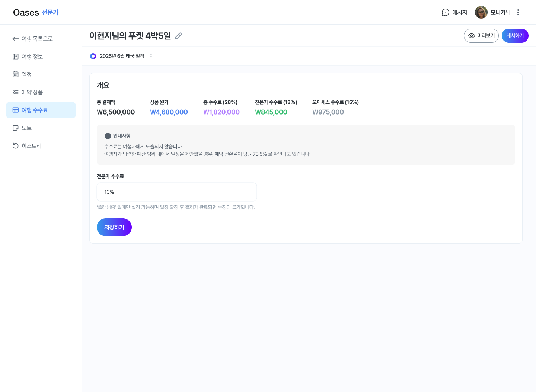Open options menu for 2025년 6월 태국 일정 tab
536x392 pixels.
(151, 56)
